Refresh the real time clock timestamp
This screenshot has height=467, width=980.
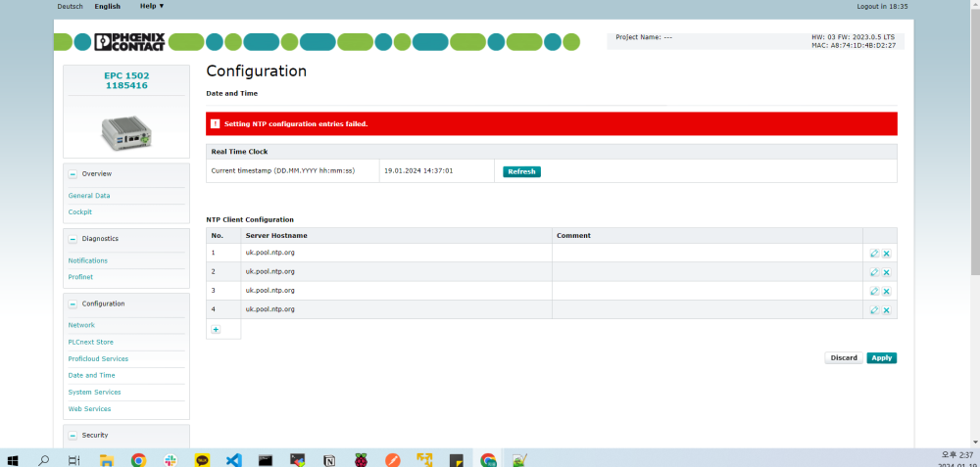click(521, 171)
